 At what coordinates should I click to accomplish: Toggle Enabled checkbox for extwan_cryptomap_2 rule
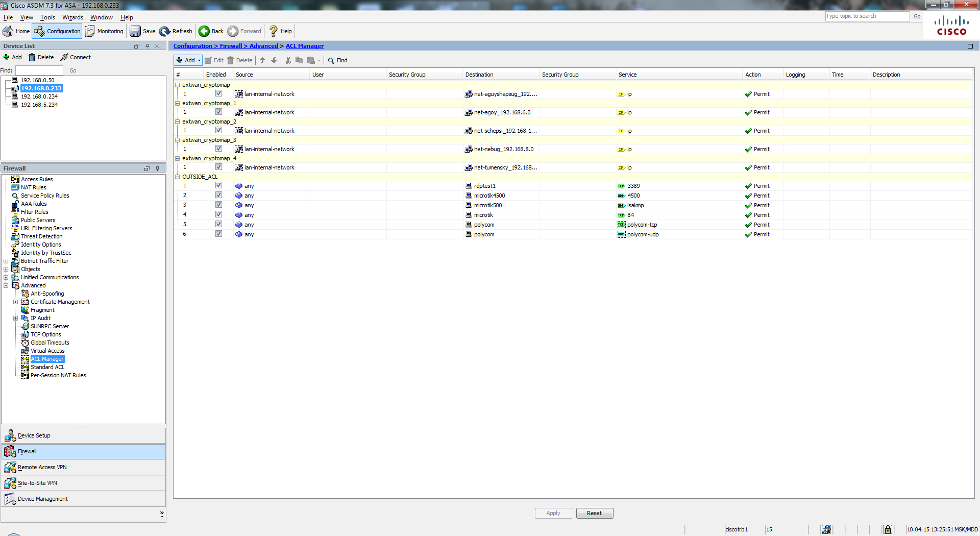tap(218, 130)
